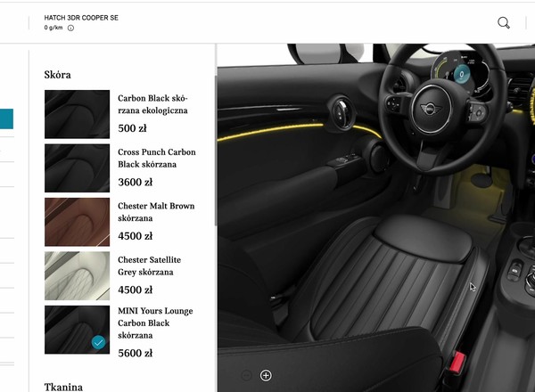Click the Carbon Black skórzana ekologiczna label

tap(152, 104)
